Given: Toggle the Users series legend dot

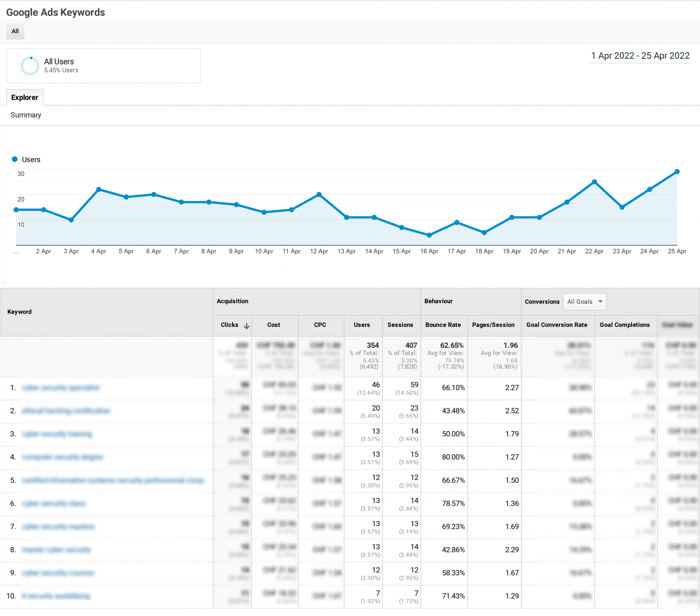Looking at the screenshot, I should tap(14, 159).
